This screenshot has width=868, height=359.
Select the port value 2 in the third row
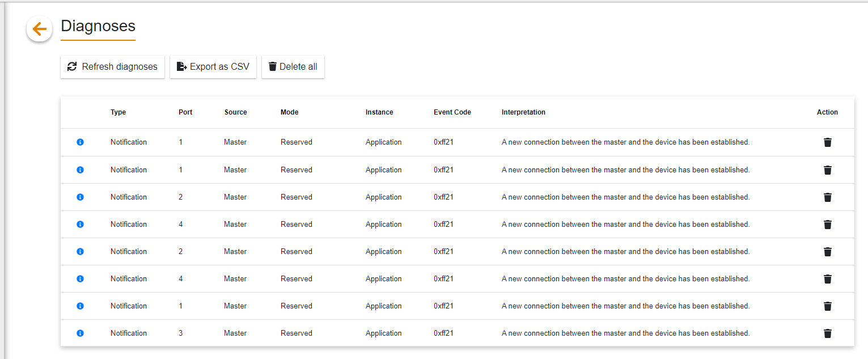pos(181,197)
